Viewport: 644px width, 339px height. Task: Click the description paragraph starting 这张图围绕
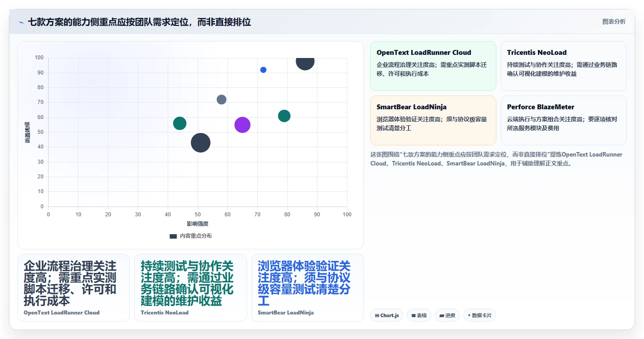[x=496, y=159]
